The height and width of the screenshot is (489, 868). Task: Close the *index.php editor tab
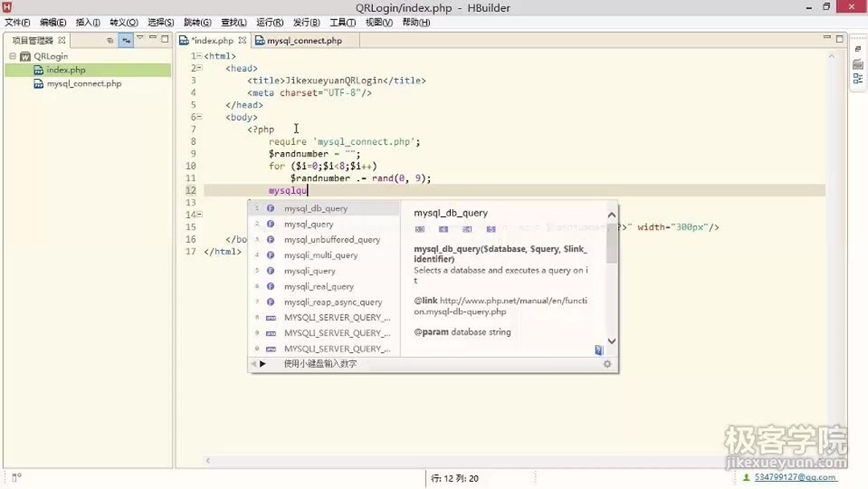[x=243, y=39]
